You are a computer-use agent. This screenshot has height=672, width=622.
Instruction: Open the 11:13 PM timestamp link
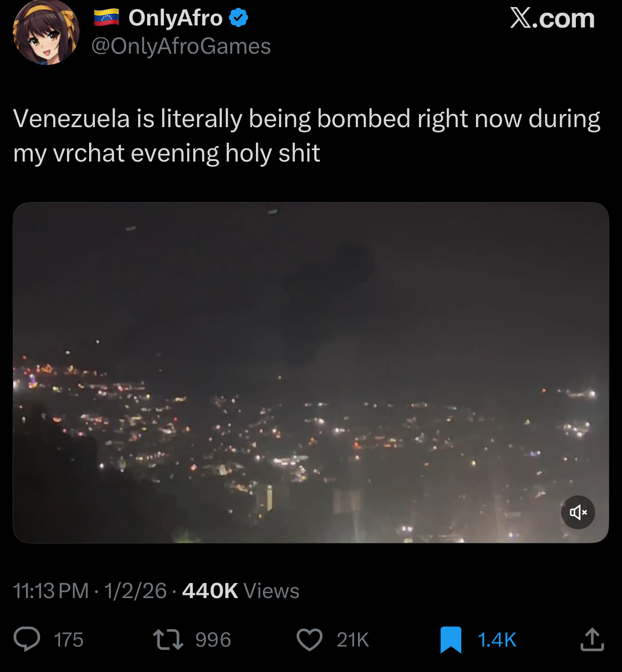pos(51,591)
